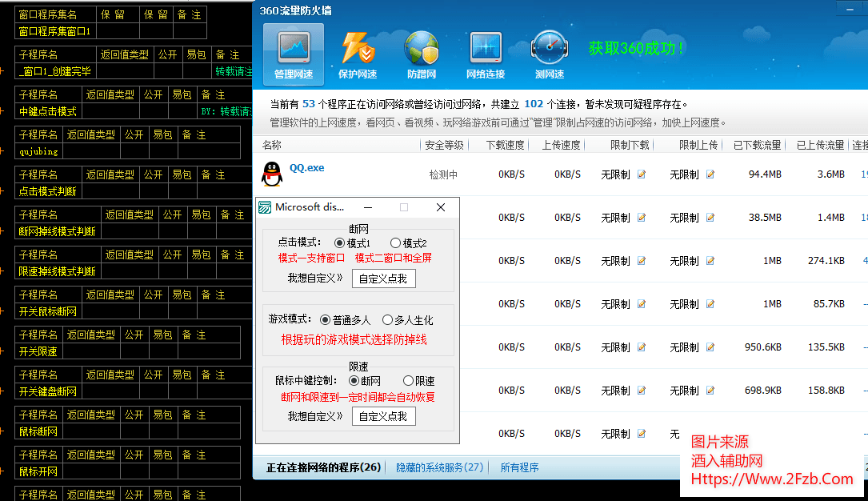Choose 多人生化 game mode
Viewport: 868px width, 501px height.
click(x=388, y=320)
